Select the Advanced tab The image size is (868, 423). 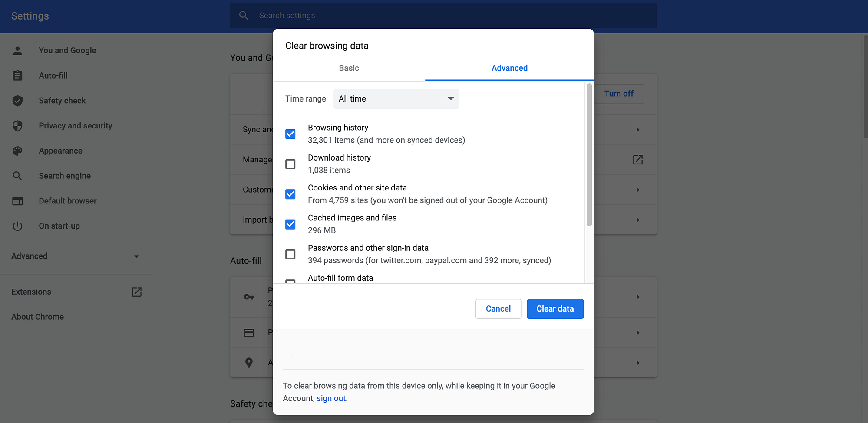509,68
